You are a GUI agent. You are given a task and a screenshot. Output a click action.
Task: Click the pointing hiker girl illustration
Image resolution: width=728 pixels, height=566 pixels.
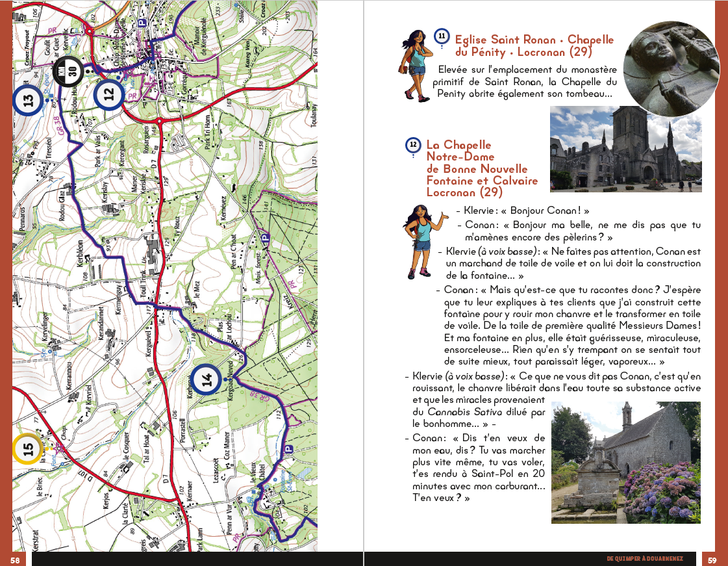pyautogui.click(x=423, y=242)
